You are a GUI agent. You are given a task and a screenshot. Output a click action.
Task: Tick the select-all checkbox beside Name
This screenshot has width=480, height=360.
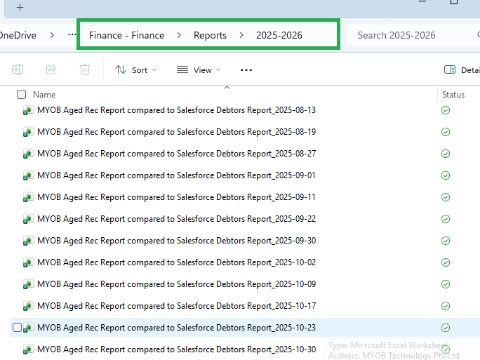click(x=21, y=95)
